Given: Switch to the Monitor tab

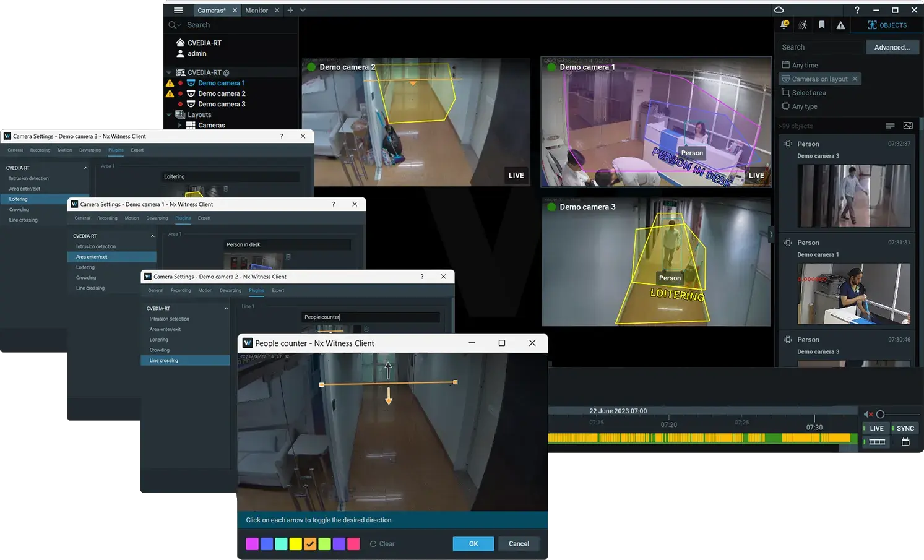Looking at the screenshot, I should pos(256,10).
